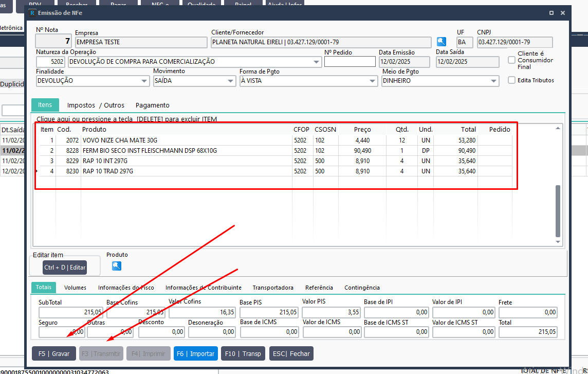Click the Data Saída field

[468, 62]
